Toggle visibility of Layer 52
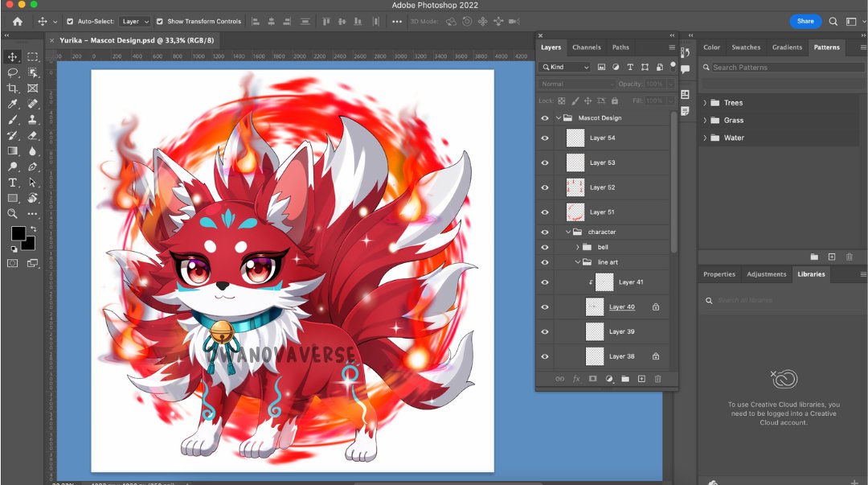This screenshot has width=868, height=485. click(545, 187)
